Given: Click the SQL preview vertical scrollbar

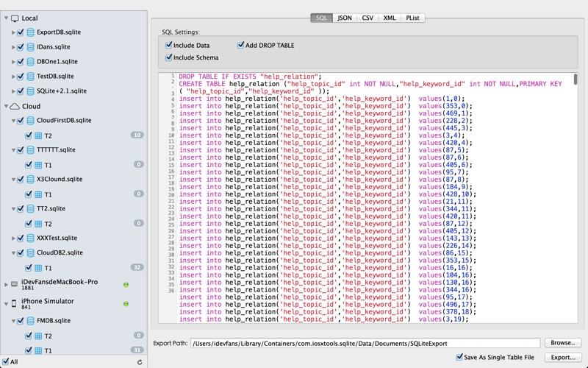Looking at the screenshot, I should [x=576, y=79].
